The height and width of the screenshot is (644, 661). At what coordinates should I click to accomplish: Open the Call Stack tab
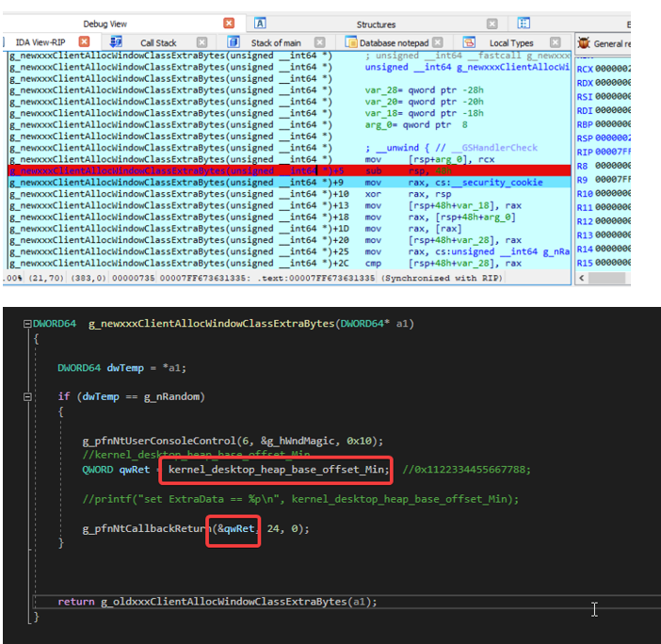click(158, 43)
